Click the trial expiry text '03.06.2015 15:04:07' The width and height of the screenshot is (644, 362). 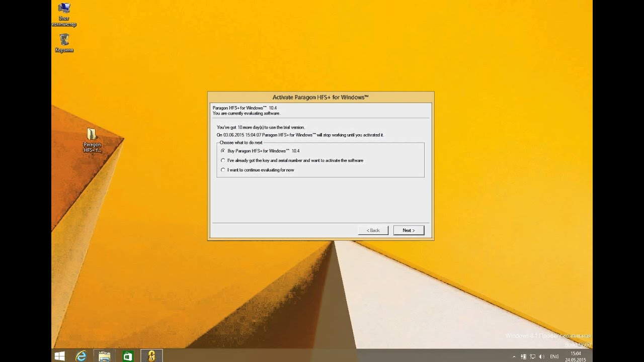click(x=242, y=135)
